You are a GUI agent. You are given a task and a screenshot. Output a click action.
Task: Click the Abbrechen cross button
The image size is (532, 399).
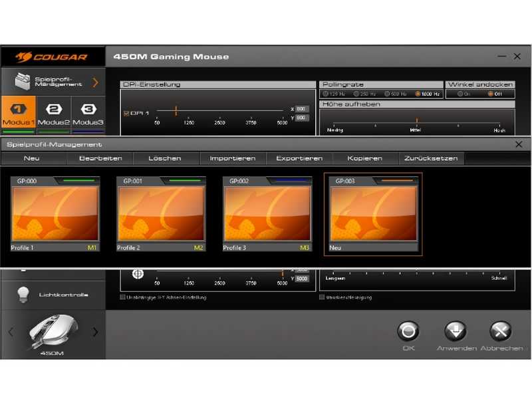pos(501,331)
